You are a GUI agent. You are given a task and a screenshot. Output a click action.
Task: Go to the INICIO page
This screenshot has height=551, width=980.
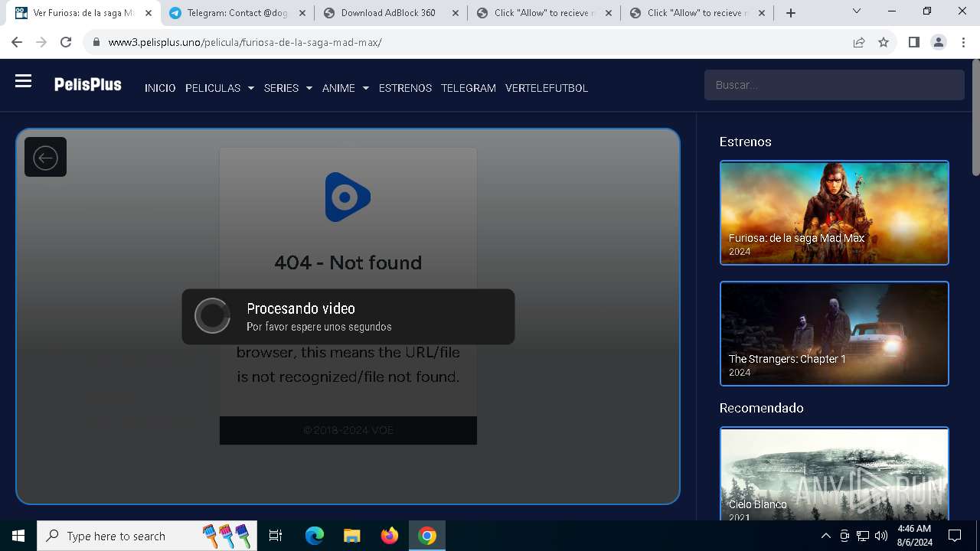click(160, 88)
